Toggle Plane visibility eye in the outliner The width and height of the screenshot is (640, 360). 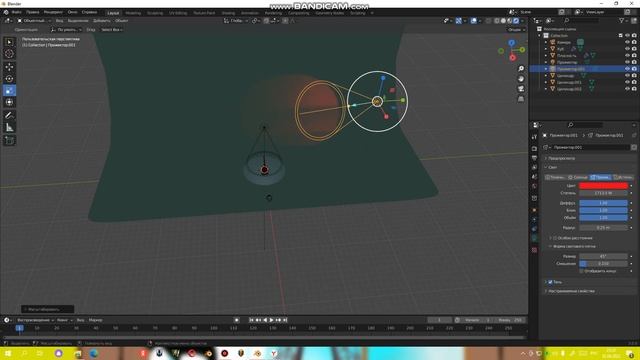(627, 56)
